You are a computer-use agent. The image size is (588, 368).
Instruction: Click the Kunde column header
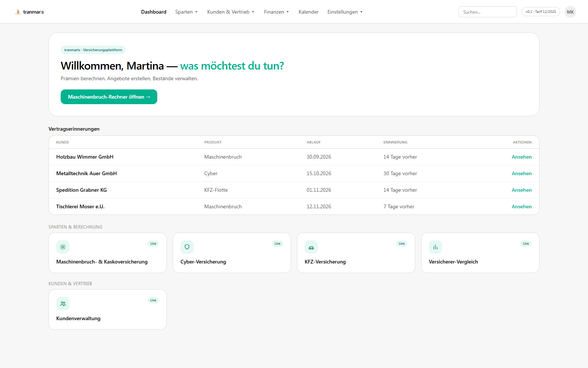(62, 142)
